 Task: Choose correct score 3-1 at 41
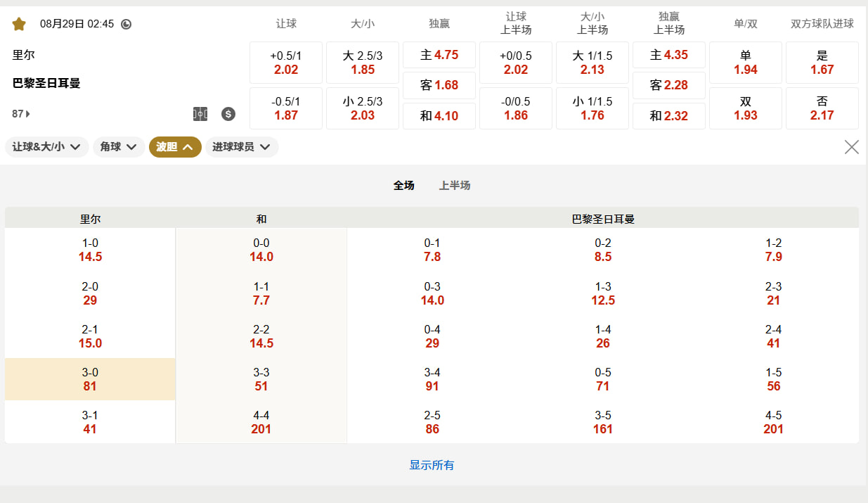click(90, 422)
